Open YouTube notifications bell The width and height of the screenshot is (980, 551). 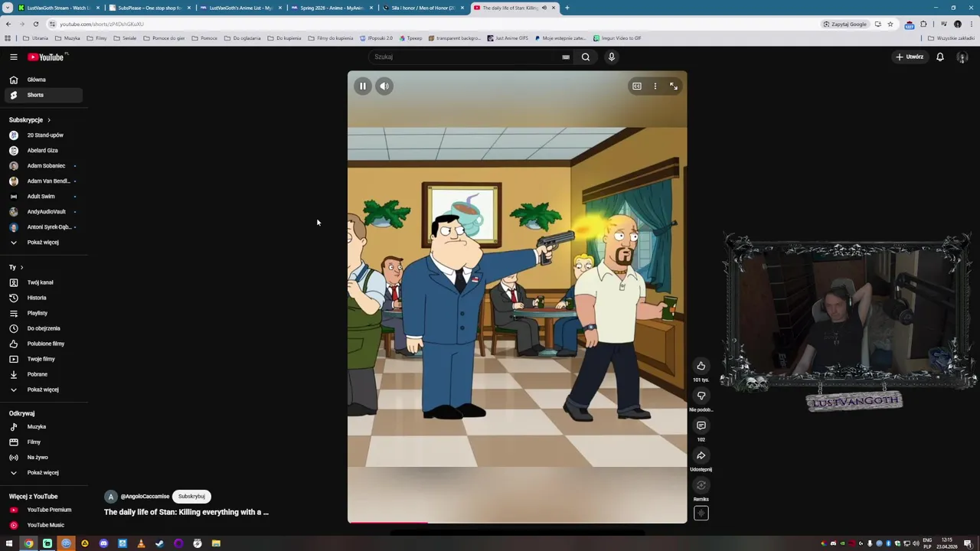pyautogui.click(x=940, y=57)
